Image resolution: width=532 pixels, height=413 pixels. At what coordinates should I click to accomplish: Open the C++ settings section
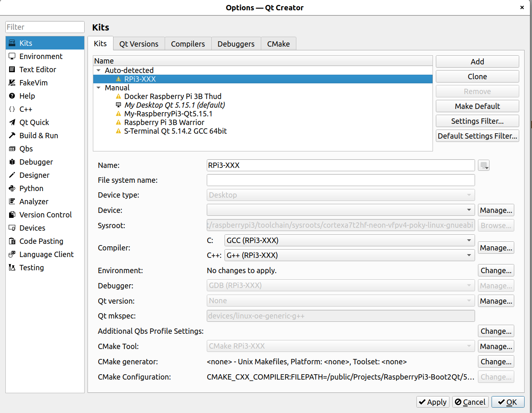[x=25, y=109]
